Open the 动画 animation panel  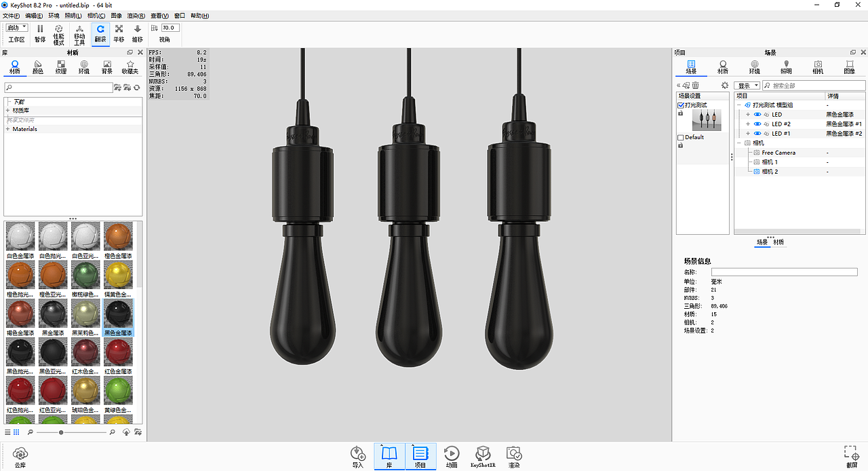[x=452, y=456]
